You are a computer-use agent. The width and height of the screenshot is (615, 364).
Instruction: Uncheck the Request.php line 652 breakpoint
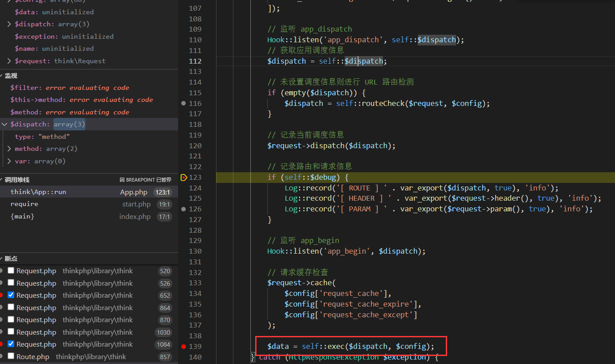11,295
